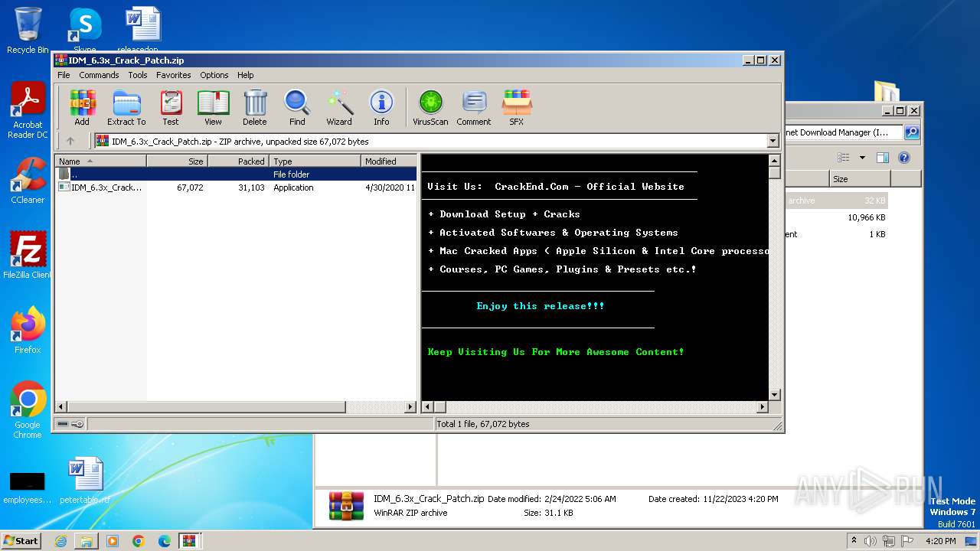
Task: Open Recycle Bin desktop icon
Action: (28, 31)
